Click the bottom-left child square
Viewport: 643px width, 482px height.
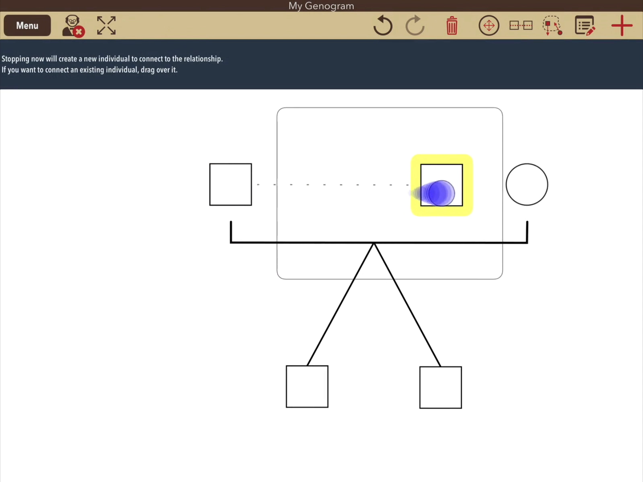pyautogui.click(x=307, y=387)
